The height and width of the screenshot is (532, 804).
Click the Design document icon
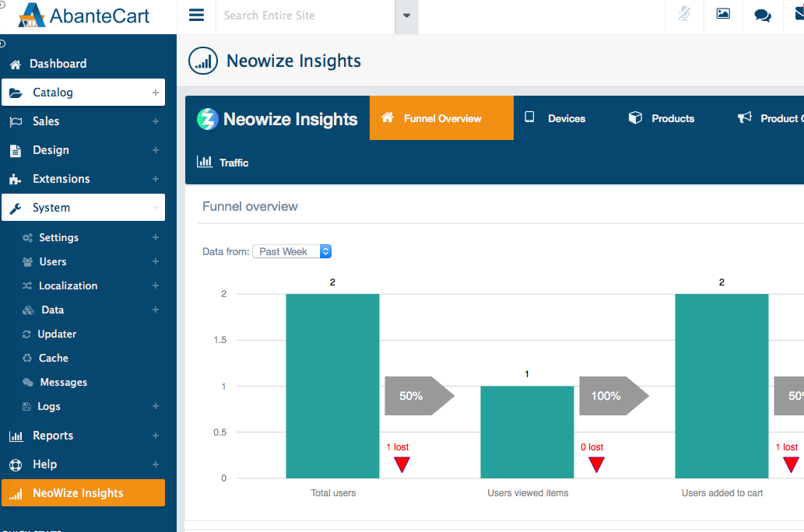16,151
